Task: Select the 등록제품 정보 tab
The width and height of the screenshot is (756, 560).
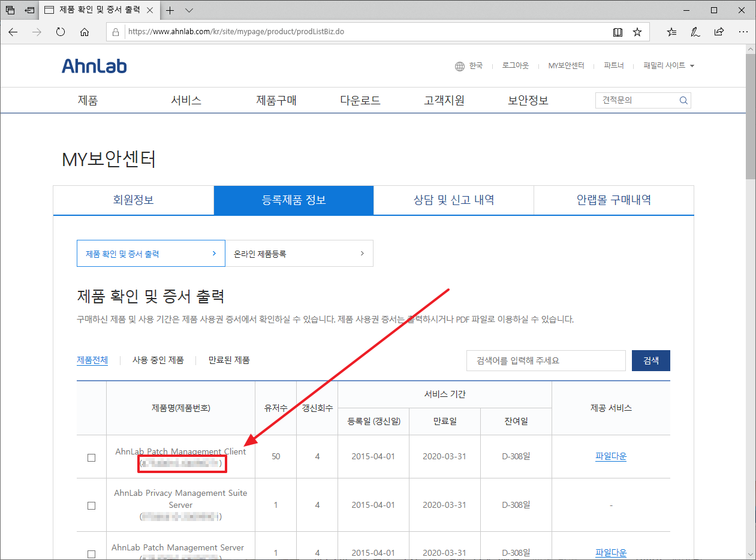Action: [x=294, y=200]
